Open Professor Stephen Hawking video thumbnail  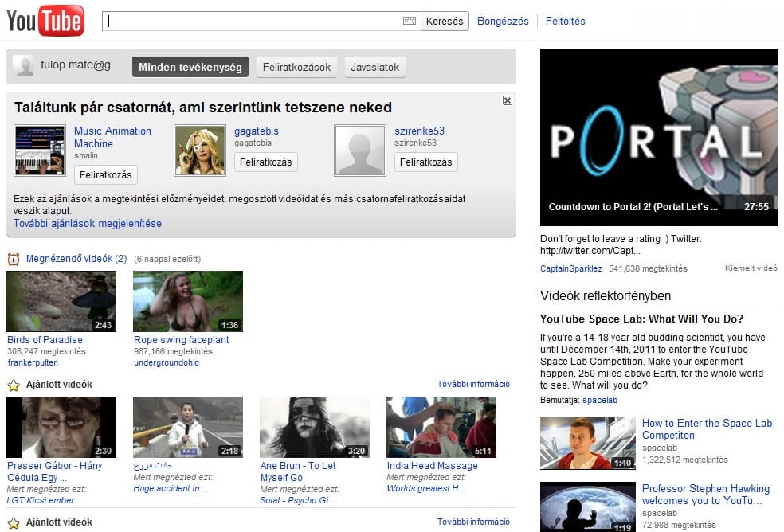coord(587,507)
